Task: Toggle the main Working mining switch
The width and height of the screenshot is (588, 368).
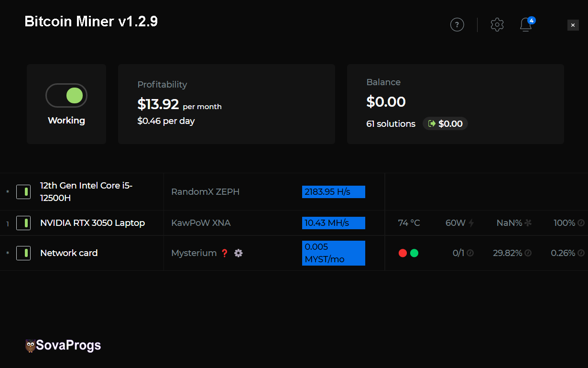Action: pyautogui.click(x=66, y=96)
